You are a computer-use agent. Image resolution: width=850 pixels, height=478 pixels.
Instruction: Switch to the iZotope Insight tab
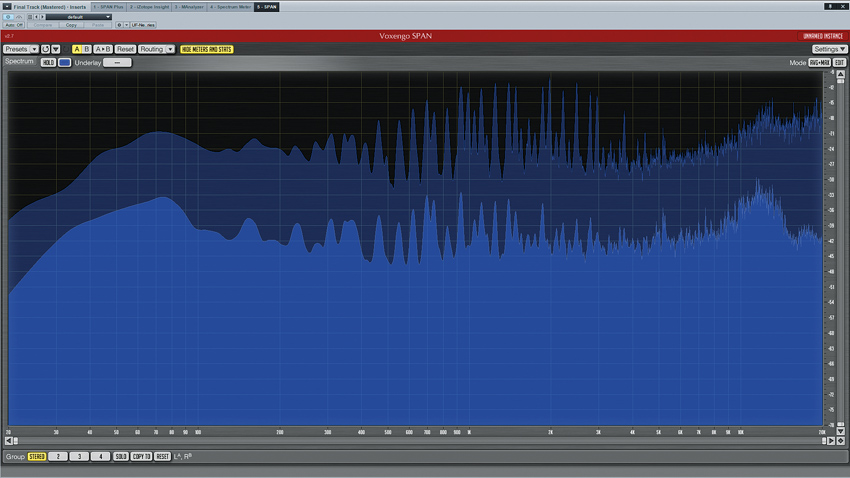point(149,7)
